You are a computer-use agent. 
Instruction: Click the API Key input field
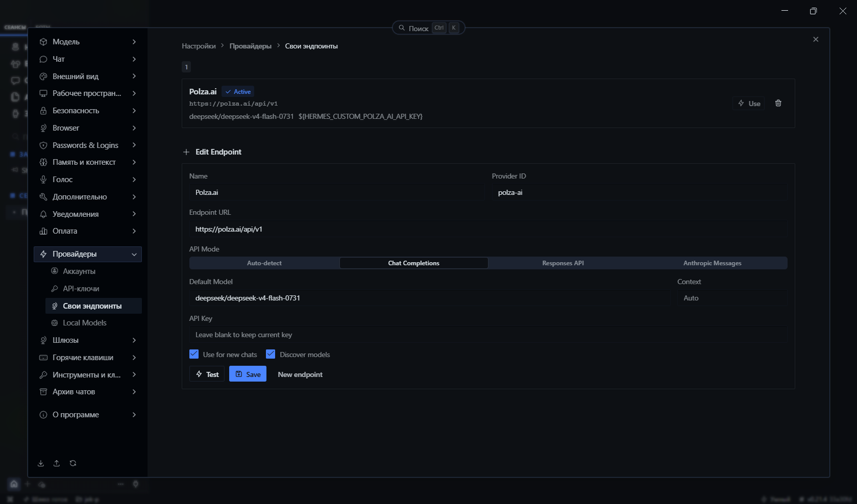(488, 335)
